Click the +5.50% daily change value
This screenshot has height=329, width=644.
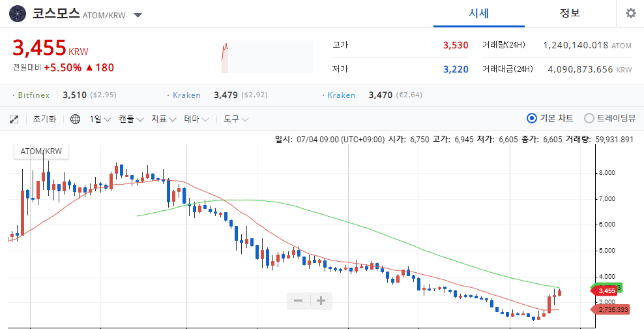(63, 67)
